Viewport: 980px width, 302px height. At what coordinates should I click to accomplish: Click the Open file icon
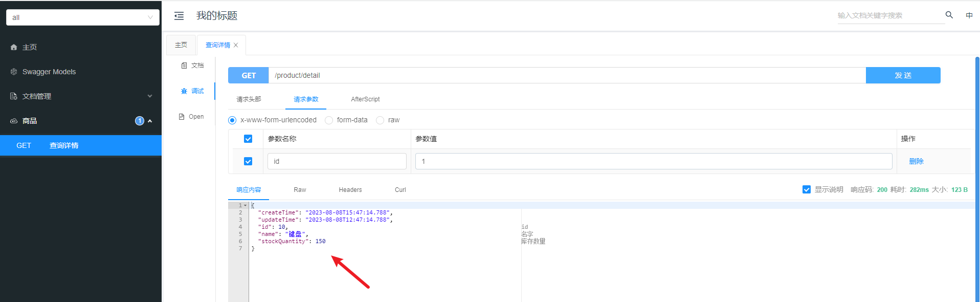click(182, 117)
